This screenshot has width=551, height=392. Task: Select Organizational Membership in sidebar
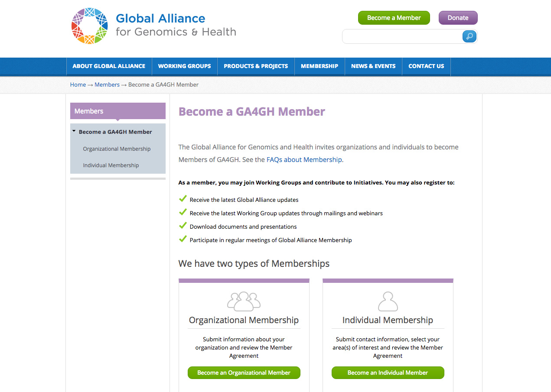coord(117,149)
